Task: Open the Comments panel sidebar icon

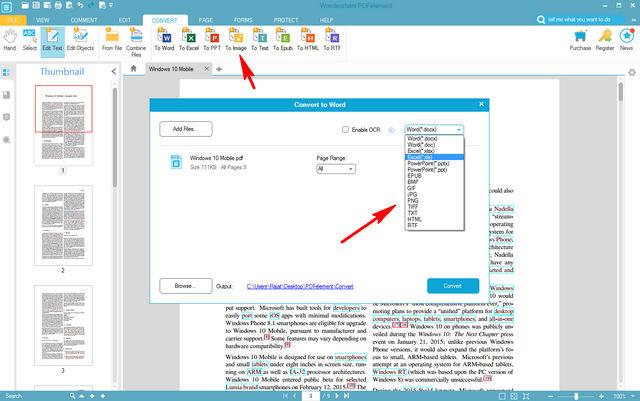Action: 6,118
